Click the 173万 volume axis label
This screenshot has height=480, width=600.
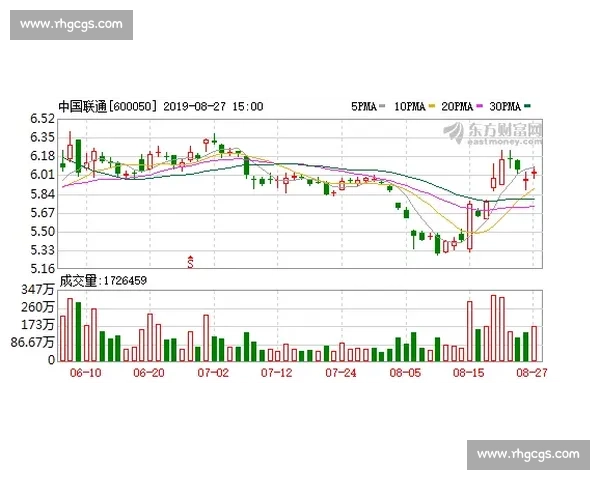(38, 325)
